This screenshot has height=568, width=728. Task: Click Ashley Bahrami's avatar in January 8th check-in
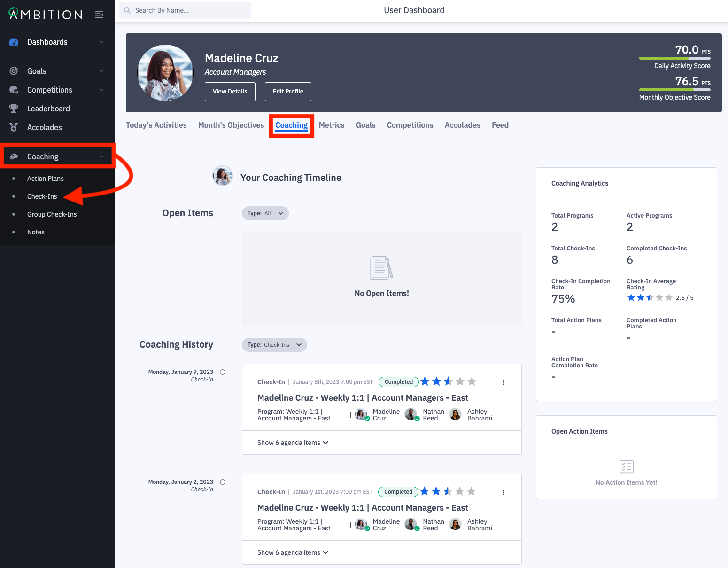456,414
